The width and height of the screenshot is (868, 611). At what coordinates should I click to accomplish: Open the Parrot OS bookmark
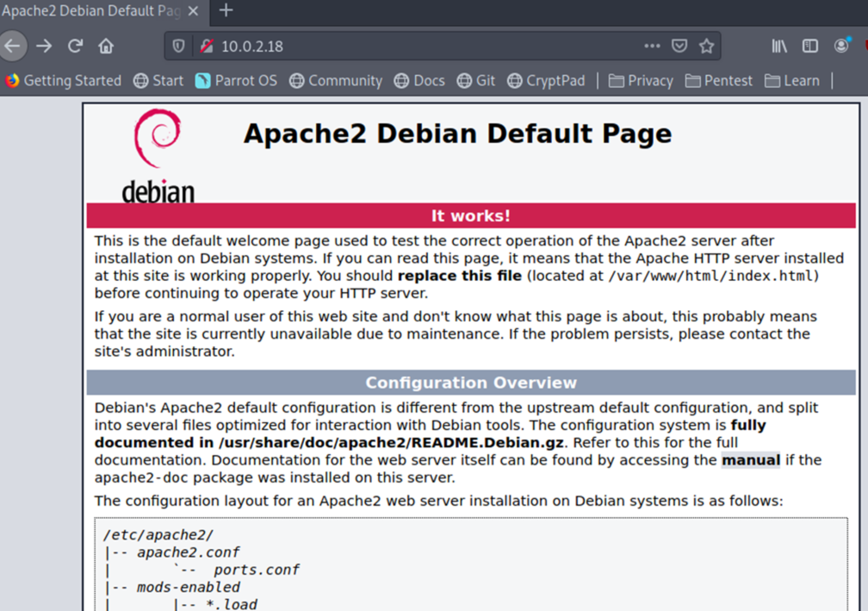click(x=236, y=81)
